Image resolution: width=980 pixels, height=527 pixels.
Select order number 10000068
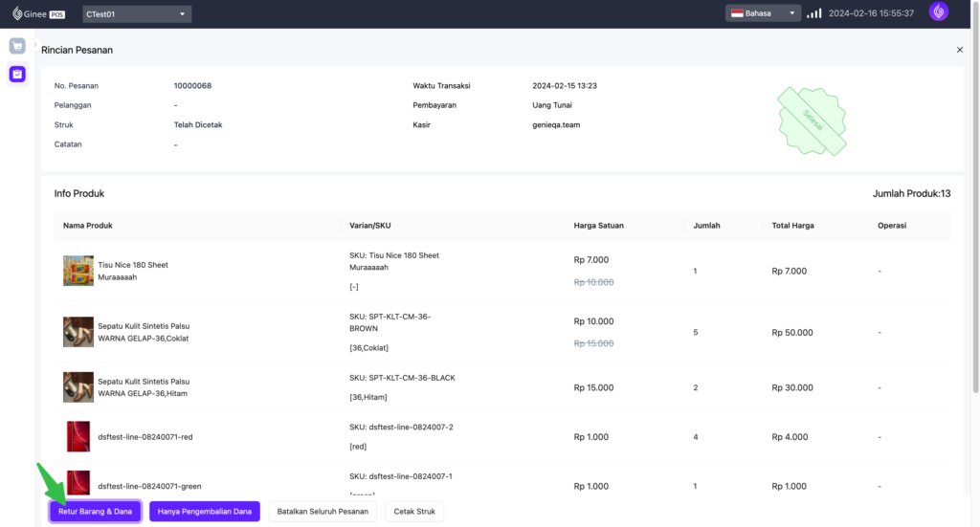pos(192,85)
